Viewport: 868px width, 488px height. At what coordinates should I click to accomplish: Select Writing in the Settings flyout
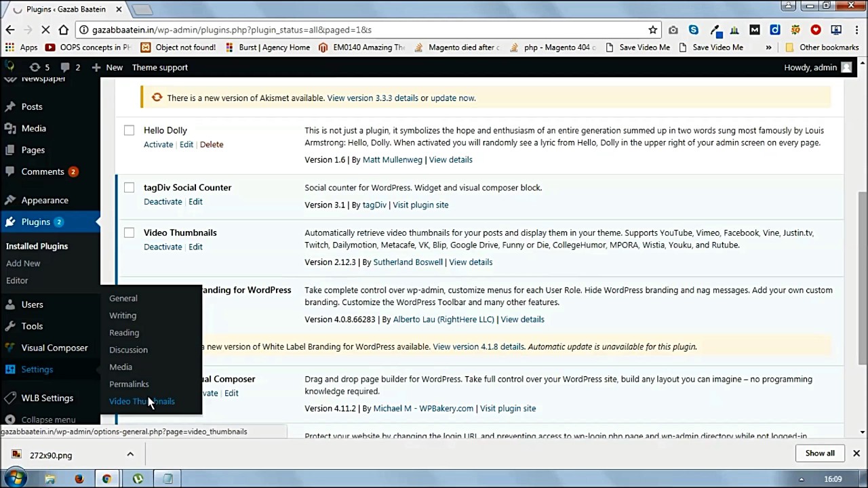(x=123, y=315)
